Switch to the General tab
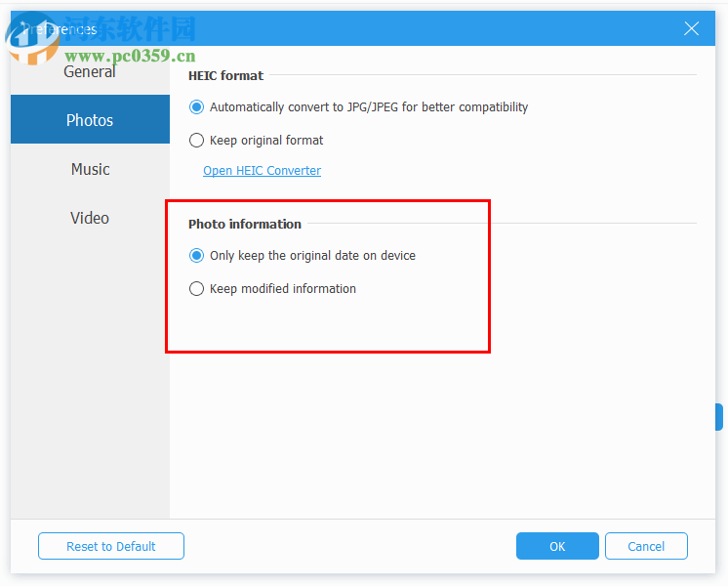728x586 pixels. pos(90,72)
